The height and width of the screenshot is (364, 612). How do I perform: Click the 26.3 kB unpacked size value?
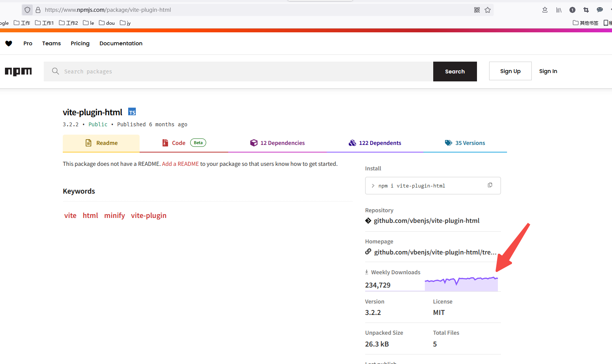(377, 344)
